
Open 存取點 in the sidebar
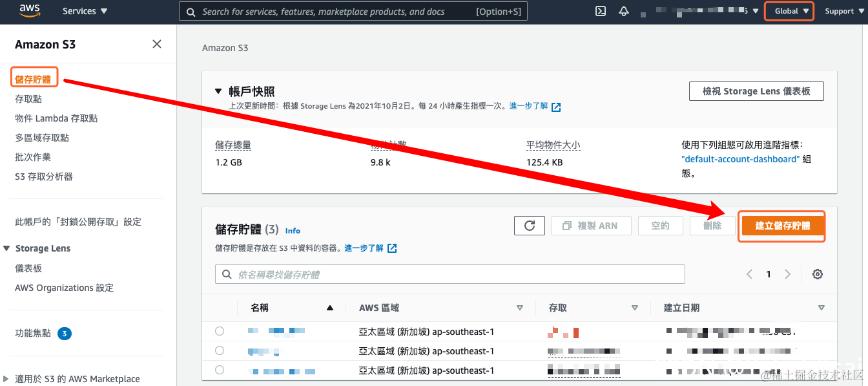coord(28,99)
